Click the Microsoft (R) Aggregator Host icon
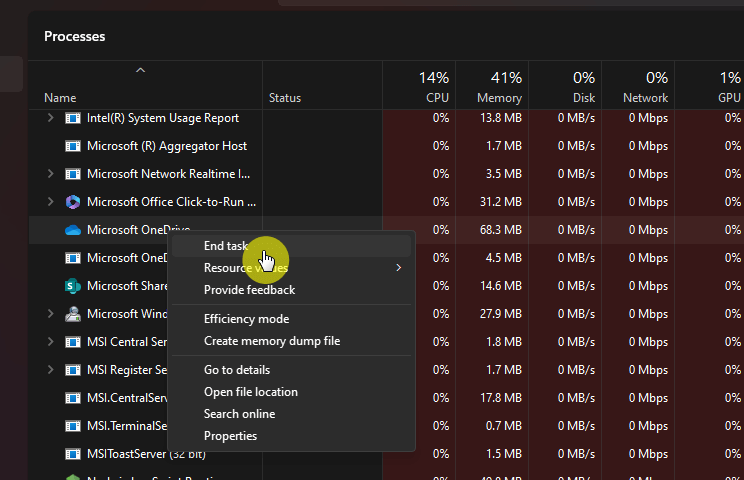 pos(73,146)
